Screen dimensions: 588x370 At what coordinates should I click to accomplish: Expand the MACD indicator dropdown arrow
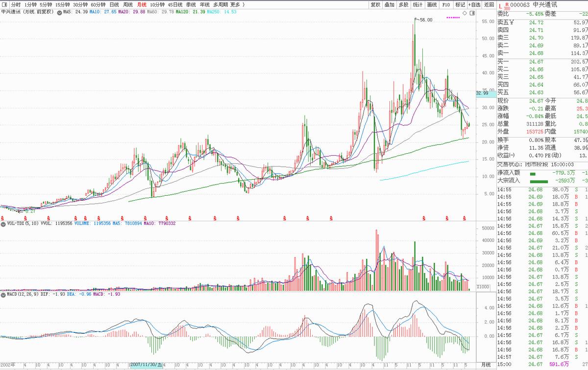coord(2,295)
